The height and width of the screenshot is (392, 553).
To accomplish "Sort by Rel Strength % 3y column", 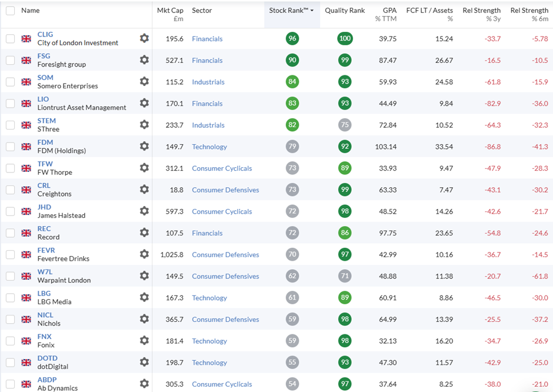I will click(481, 15).
